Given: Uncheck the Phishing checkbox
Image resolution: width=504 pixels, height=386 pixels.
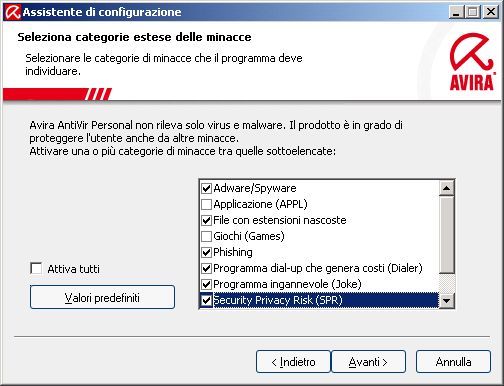Looking at the screenshot, I should tap(206, 252).
